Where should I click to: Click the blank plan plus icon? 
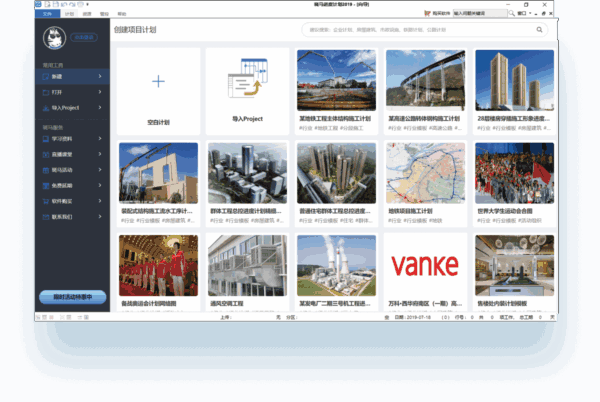[157, 82]
